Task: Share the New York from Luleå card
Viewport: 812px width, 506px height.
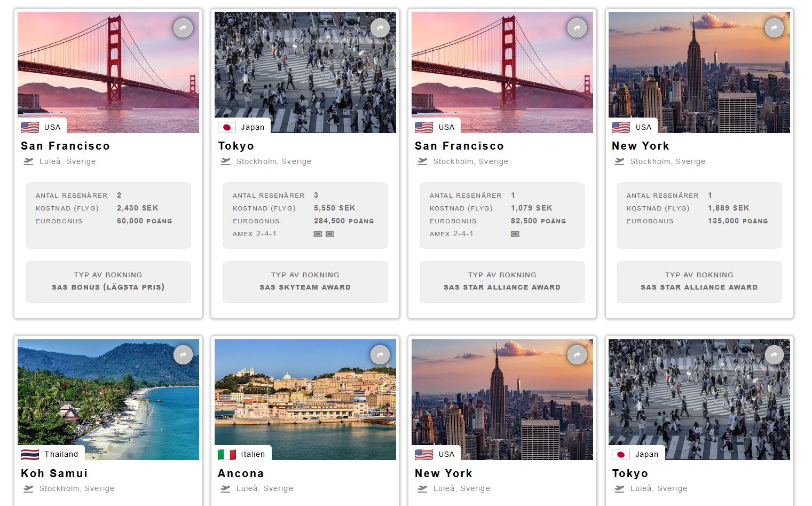Action: [577, 355]
